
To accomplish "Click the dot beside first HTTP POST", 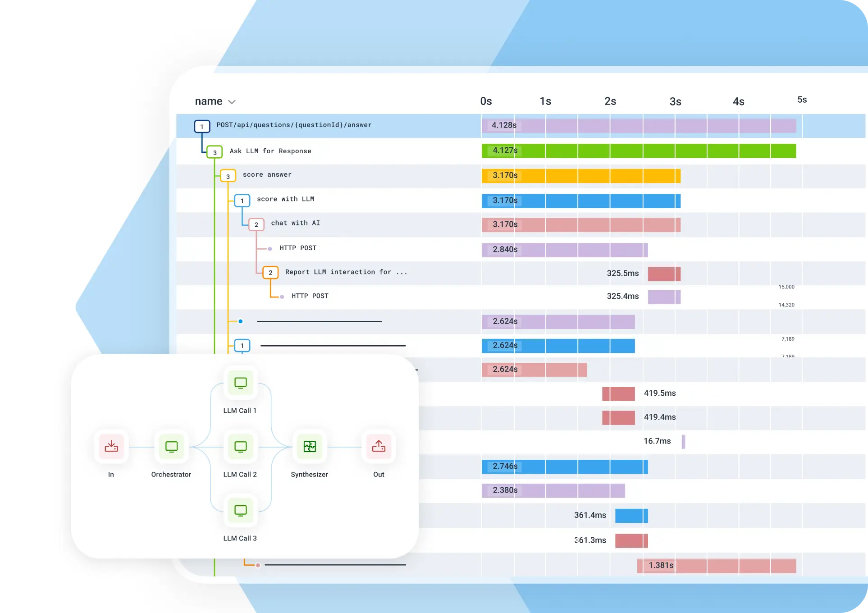I will click(x=270, y=249).
